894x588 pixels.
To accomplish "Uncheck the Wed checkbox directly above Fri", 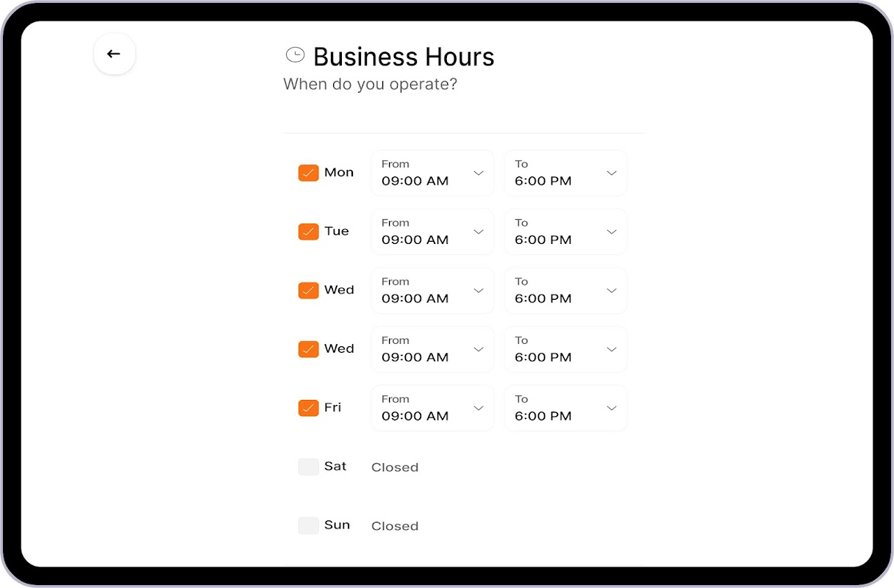I will pyautogui.click(x=308, y=349).
